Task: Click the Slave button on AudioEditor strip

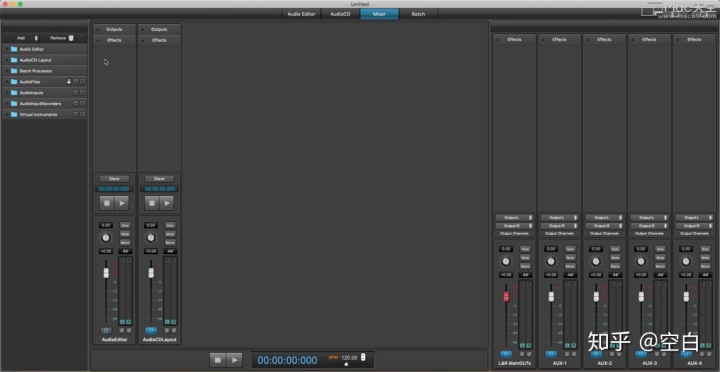Action: click(114, 179)
